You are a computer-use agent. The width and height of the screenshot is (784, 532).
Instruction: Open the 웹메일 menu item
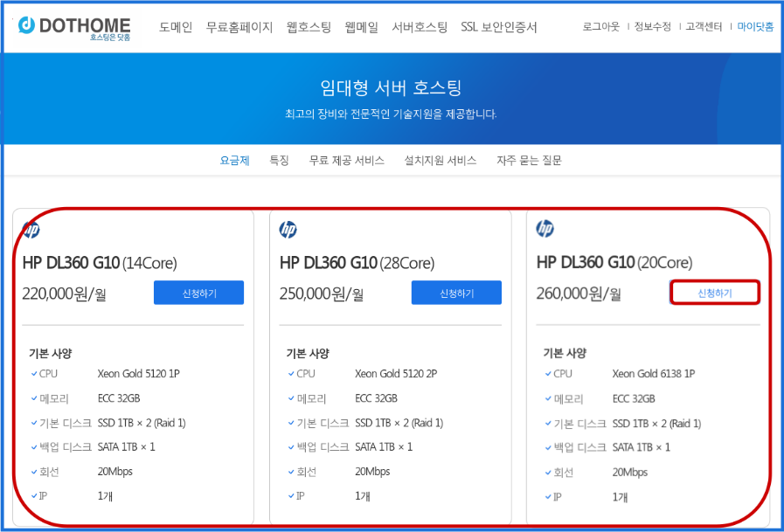(x=362, y=27)
